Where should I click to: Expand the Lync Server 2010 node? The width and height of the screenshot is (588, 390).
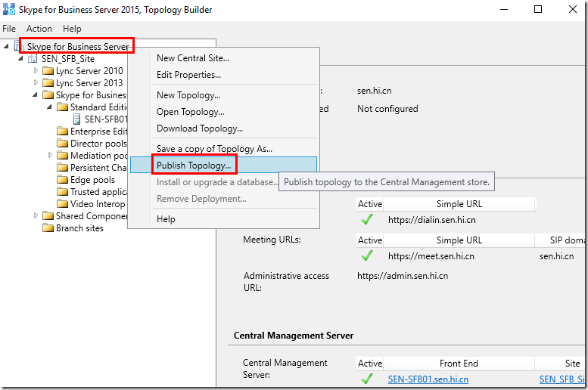point(36,70)
